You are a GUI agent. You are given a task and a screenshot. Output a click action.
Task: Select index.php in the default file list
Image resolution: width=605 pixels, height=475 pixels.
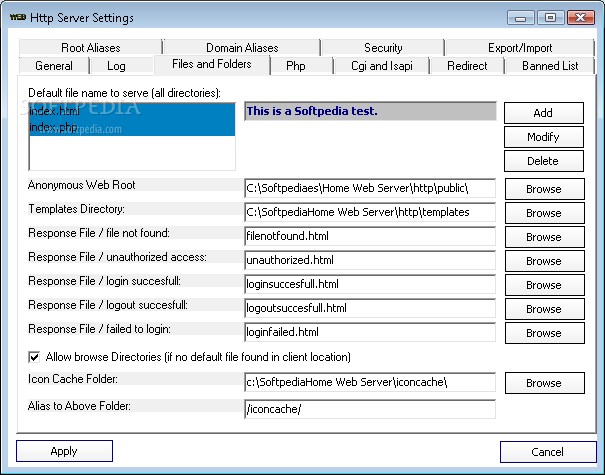coord(132,127)
